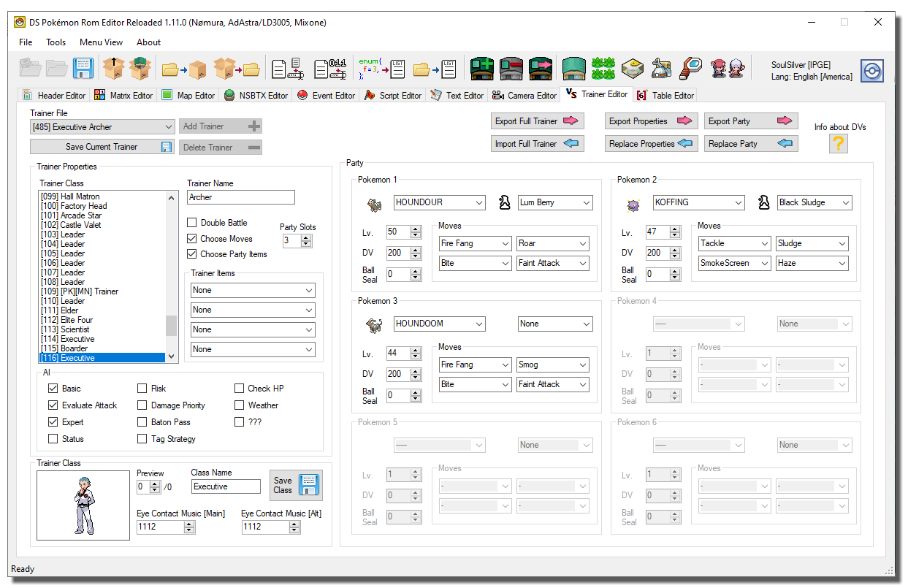908x588 pixels.
Task: Increase Pokemon 1 level stepper
Action: 416,229
